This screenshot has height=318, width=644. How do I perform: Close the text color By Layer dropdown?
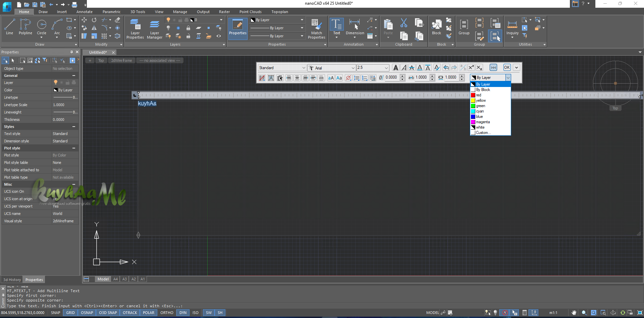(x=508, y=78)
